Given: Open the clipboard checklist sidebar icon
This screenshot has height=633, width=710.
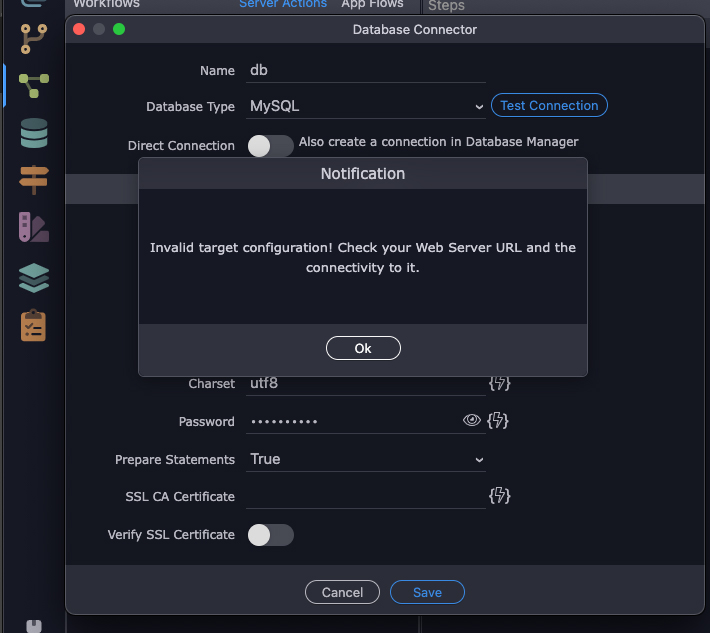Looking at the screenshot, I should (34, 326).
